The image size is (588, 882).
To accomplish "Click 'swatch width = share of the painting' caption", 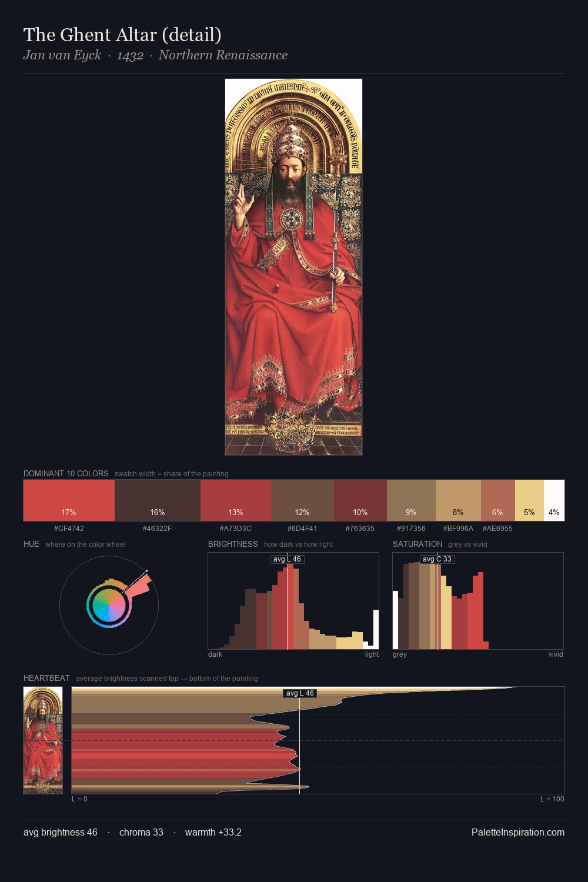I will [x=172, y=474].
